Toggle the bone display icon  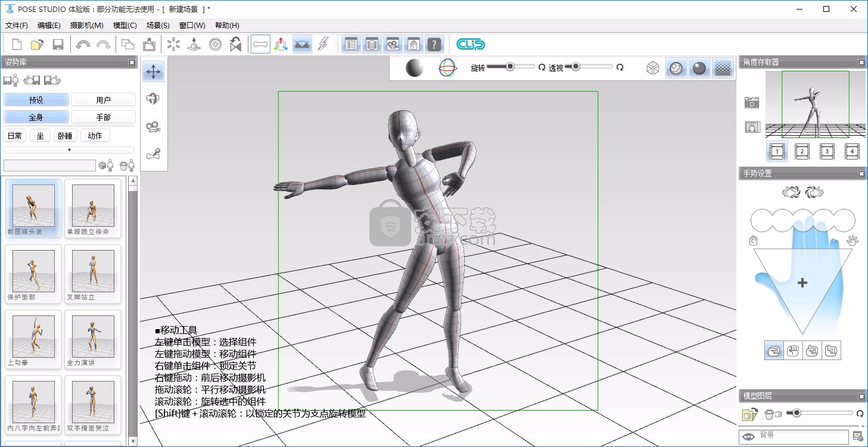pyautogui.click(x=260, y=45)
